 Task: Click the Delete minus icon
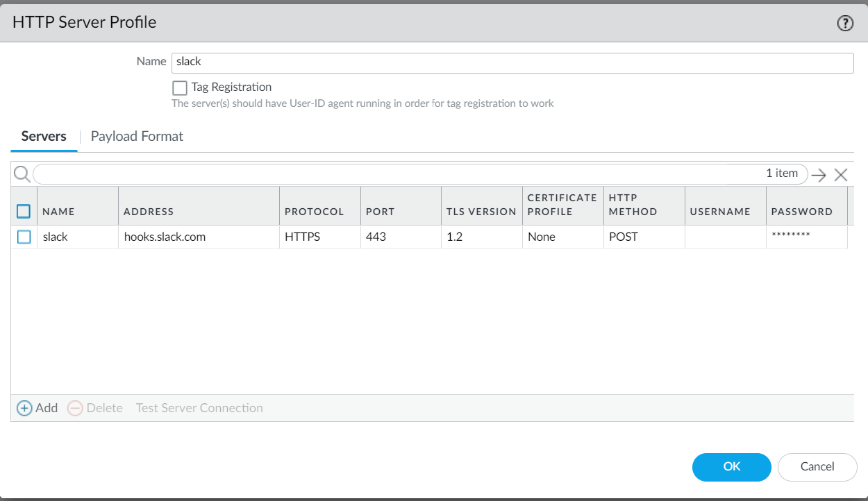point(75,408)
